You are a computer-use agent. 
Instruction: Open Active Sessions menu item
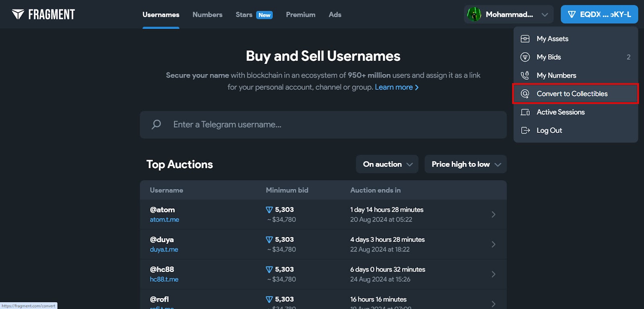pyautogui.click(x=576, y=112)
